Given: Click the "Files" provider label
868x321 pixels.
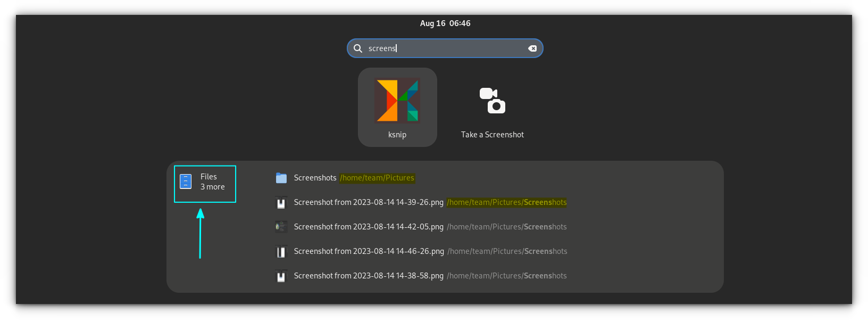Looking at the screenshot, I should coord(208,177).
